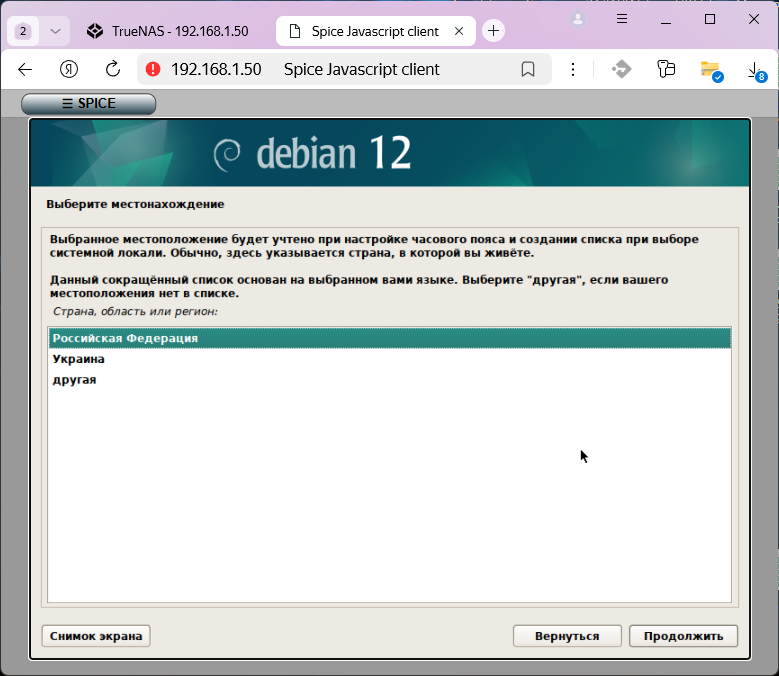Click the Вернуться button
This screenshot has width=779, height=676.
click(x=567, y=636)
